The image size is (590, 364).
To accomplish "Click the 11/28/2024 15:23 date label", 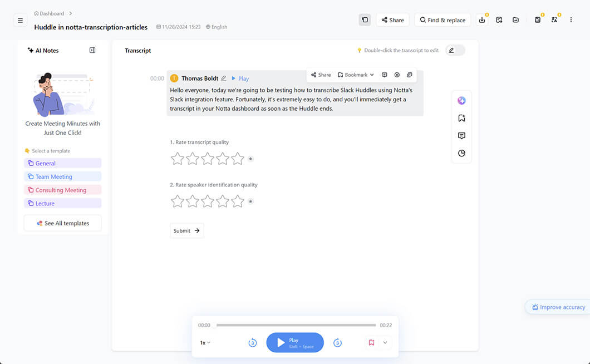I will point(178,27).
